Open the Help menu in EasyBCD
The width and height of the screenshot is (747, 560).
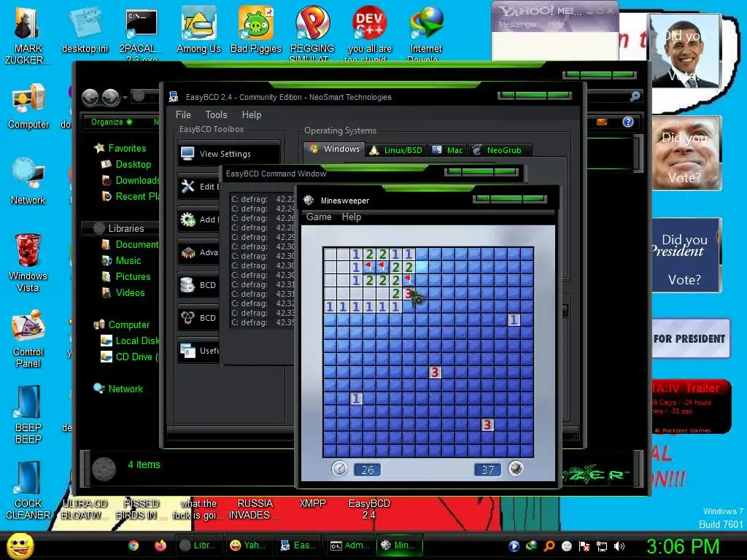point(252,114)
